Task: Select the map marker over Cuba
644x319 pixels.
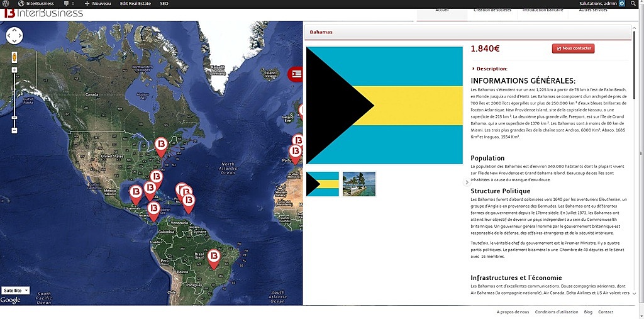Action: tap(150, 191)
